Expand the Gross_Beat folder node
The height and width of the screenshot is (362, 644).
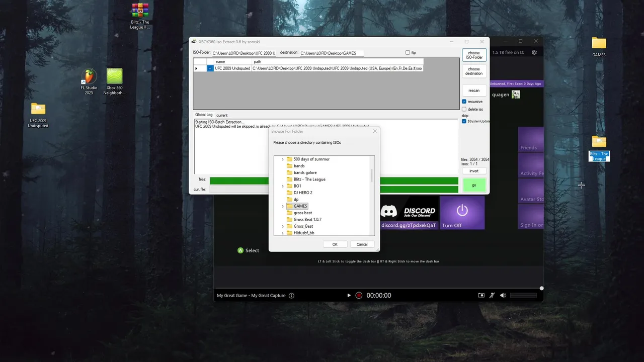click(x=282, y=226)
